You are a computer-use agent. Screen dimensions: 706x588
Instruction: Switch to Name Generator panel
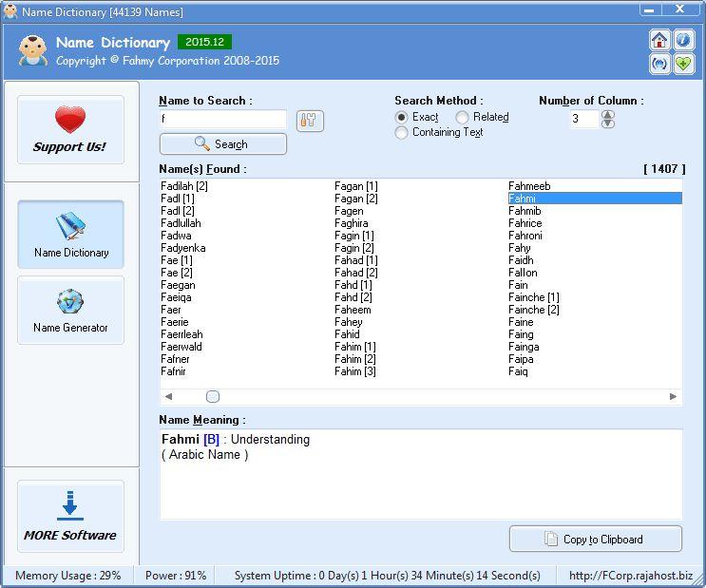tap(70, 311)
